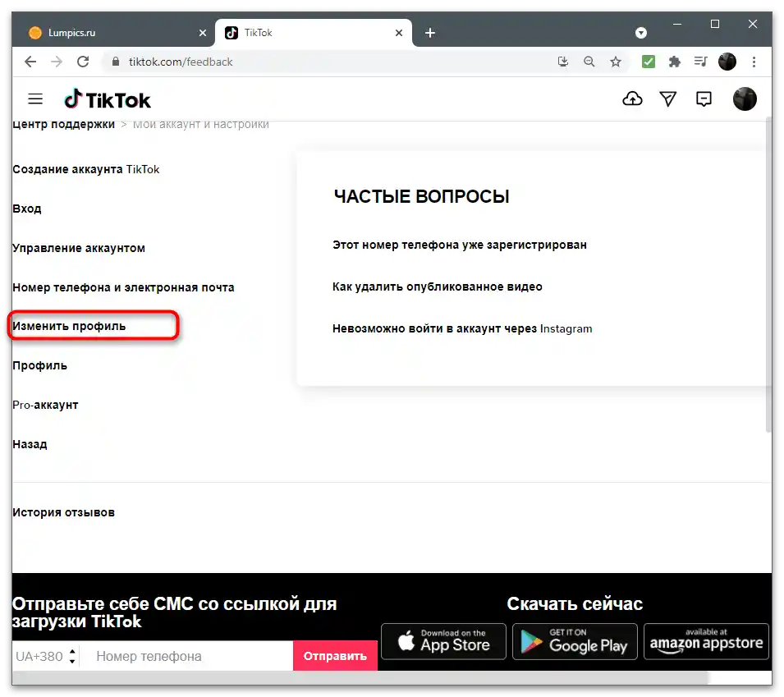Open the Chrome three-dot menu
The width and height of the screenshot is (784, 697).
coord(754,62)
